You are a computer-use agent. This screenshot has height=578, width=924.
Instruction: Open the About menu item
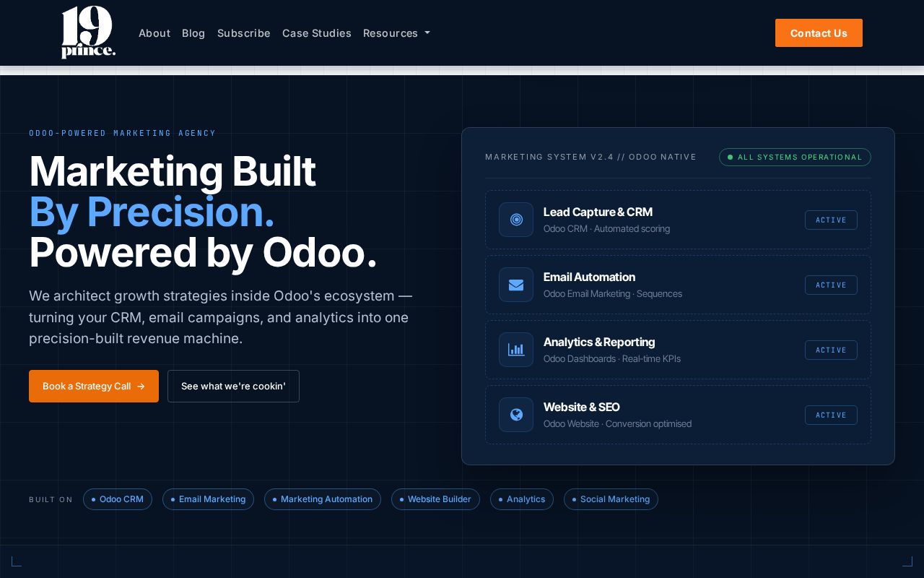[x=154, y=33]
